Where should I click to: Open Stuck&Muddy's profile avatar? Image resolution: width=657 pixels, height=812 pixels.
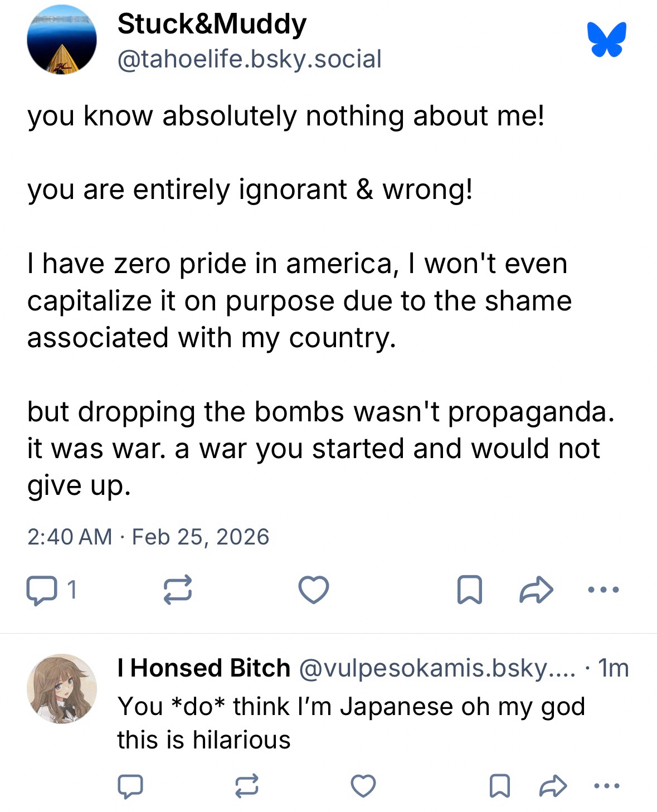[x=62, y=40]
